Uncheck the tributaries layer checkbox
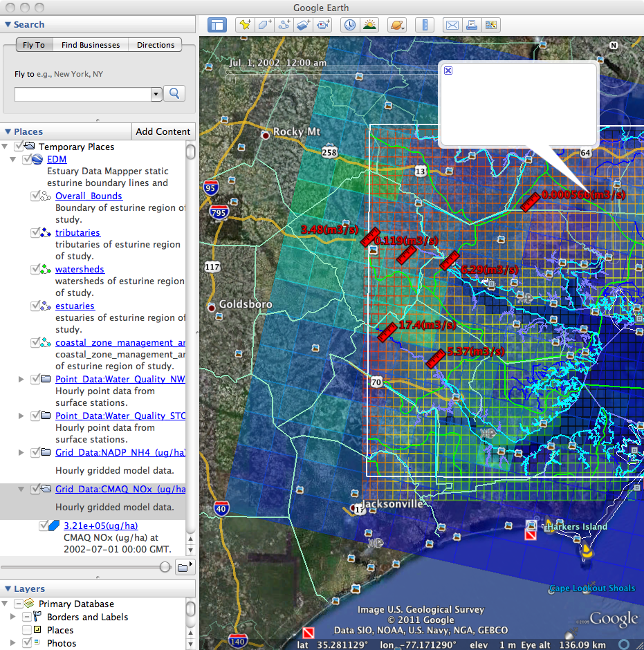 click(x=36, y=233)
